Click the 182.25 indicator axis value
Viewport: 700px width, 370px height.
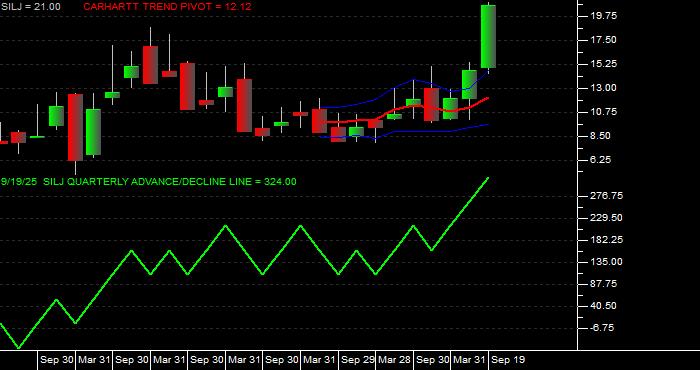pyautogui.click(x=605, y=240)
